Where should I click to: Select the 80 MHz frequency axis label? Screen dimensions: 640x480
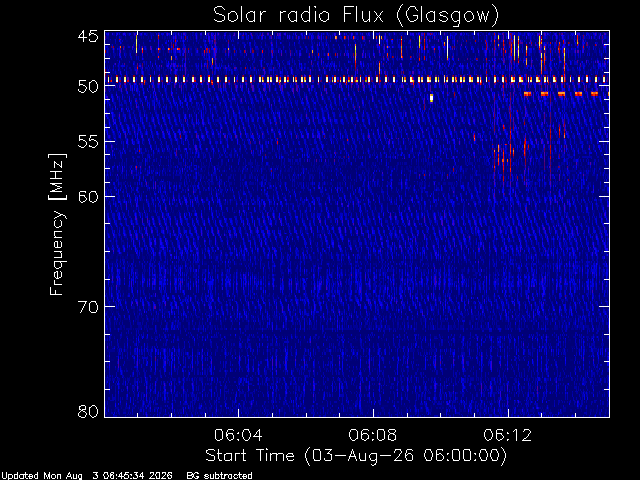tap(88, 411)
